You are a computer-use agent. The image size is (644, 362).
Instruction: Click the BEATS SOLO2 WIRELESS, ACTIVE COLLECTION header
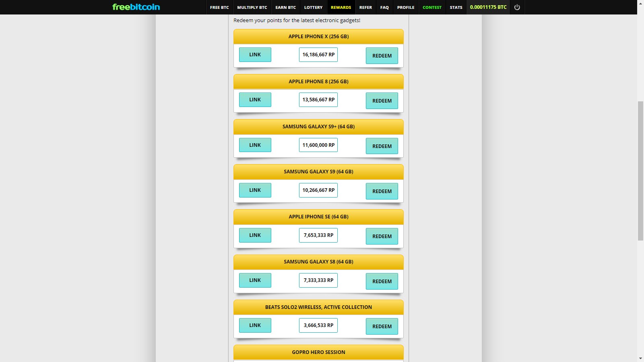point(318,307)
